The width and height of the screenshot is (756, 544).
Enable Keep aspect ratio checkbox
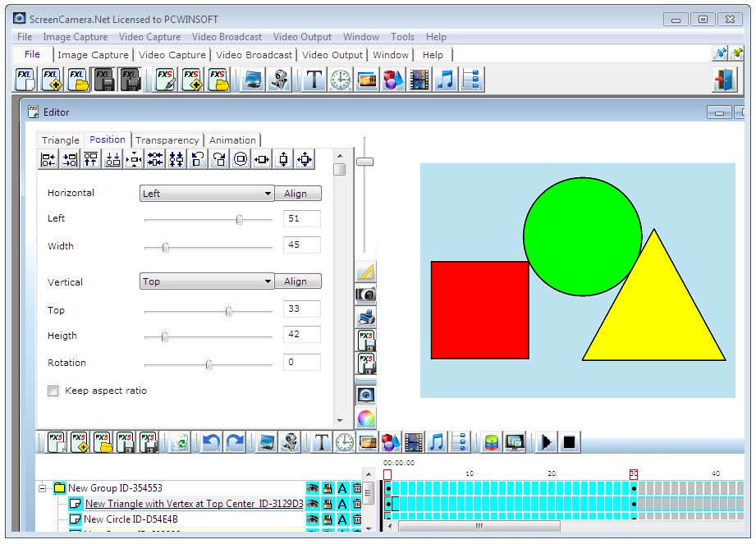click(x=53, y=391)
